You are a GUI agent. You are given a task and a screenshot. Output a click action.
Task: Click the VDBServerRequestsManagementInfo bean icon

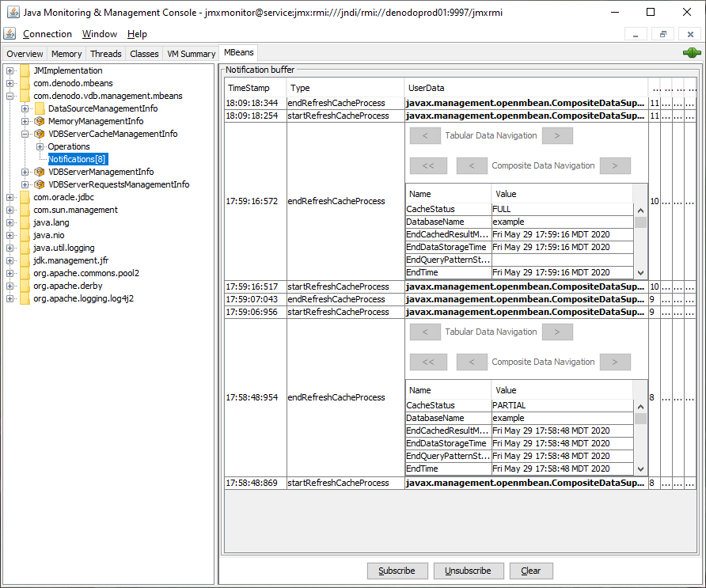[40, 184]
